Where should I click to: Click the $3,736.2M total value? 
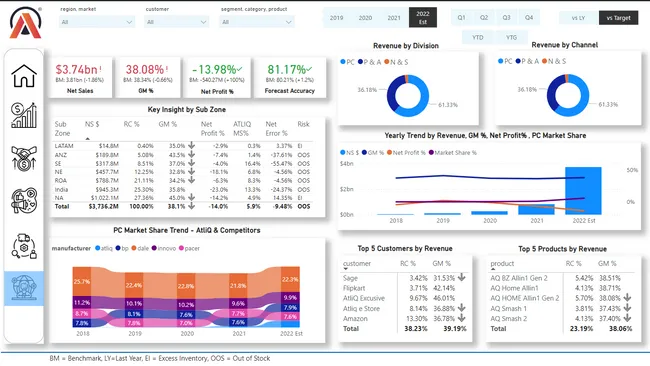104,206
